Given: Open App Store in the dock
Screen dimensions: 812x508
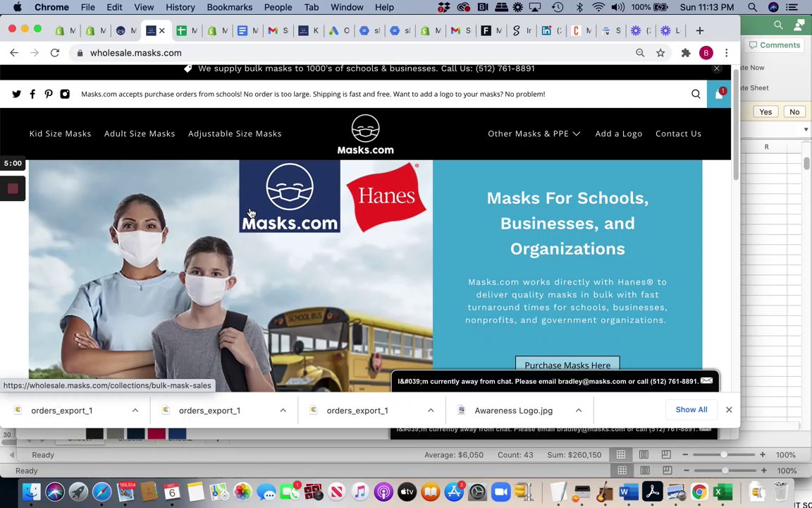Looking at the screenshot, I should [454, 491].
